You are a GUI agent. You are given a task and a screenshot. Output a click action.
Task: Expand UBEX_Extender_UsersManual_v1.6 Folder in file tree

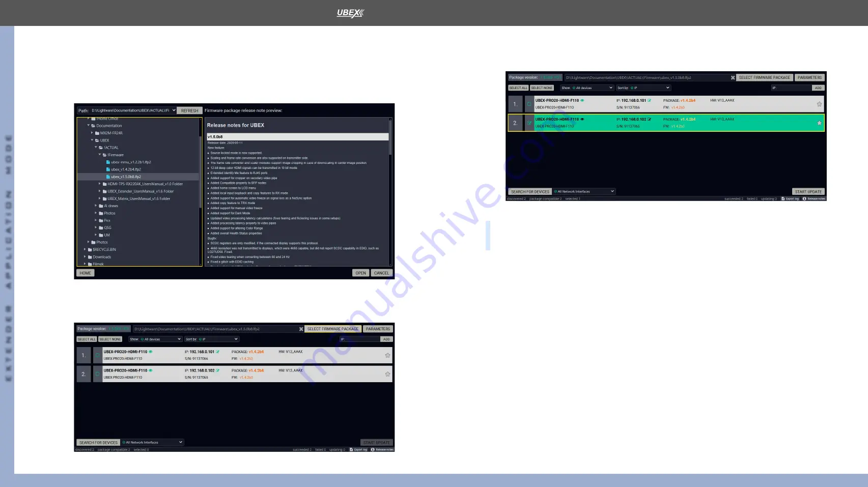[x=99, y=191]
